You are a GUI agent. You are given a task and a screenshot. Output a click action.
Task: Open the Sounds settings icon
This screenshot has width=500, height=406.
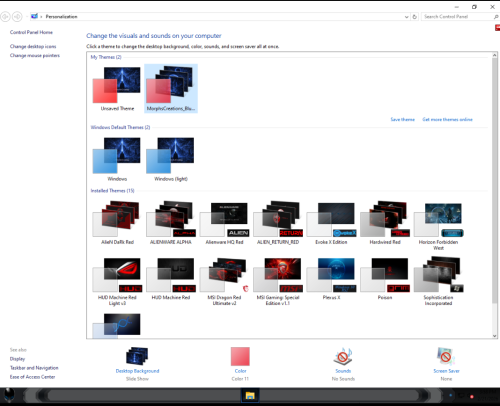tap(343, 356)
